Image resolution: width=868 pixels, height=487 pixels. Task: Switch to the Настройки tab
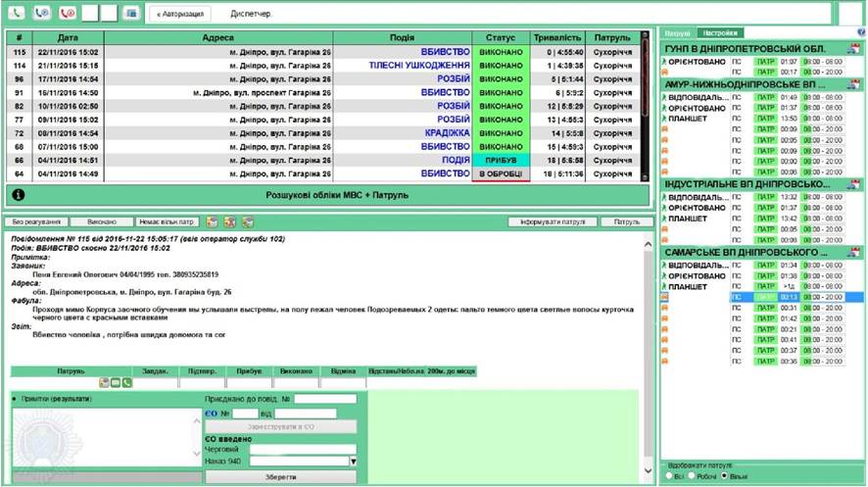(x=720, y=33)
